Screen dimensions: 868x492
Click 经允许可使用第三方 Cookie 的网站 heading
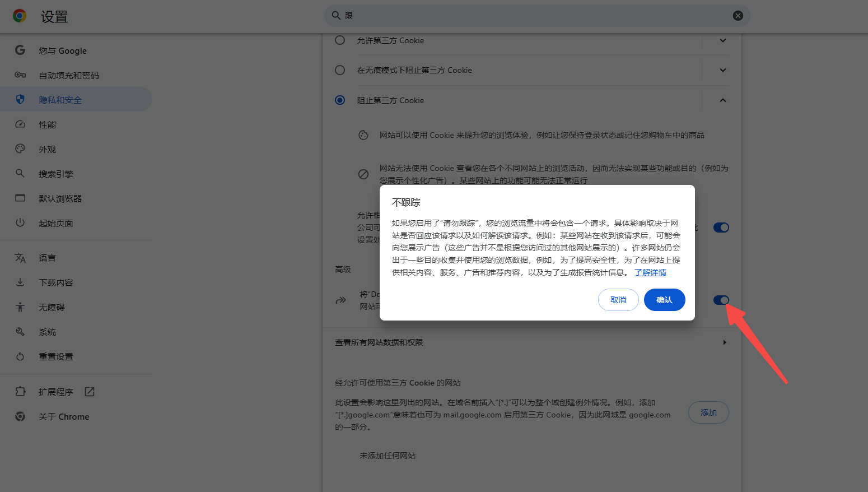[398, 383]
